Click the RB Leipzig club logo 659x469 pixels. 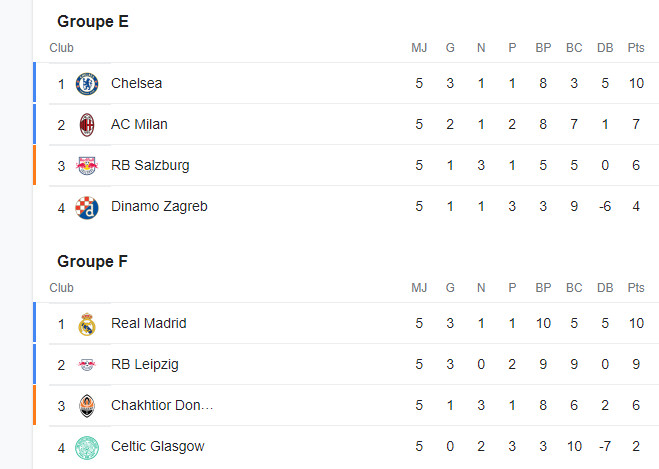coord(87,365)
